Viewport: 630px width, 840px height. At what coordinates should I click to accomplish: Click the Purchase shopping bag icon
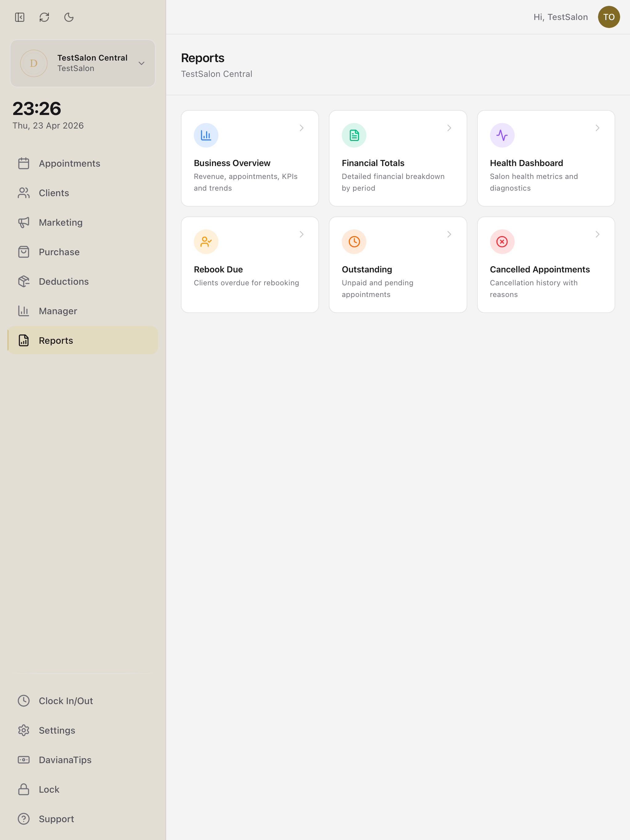[24, 252]
